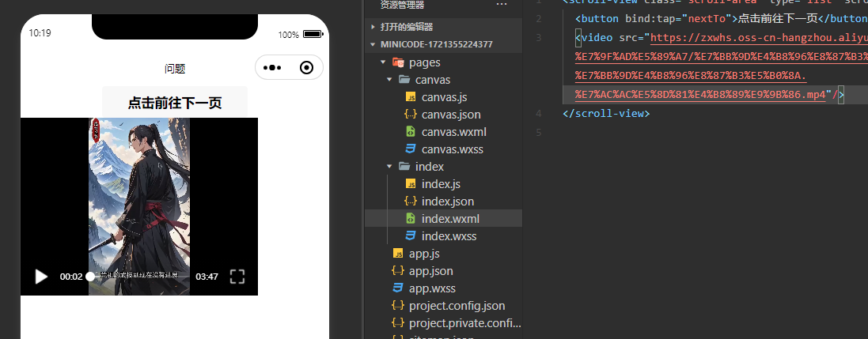Click the battery icon in simulator status bar
The width and height of the screenshot is (868, 339).
pos(313,34)
